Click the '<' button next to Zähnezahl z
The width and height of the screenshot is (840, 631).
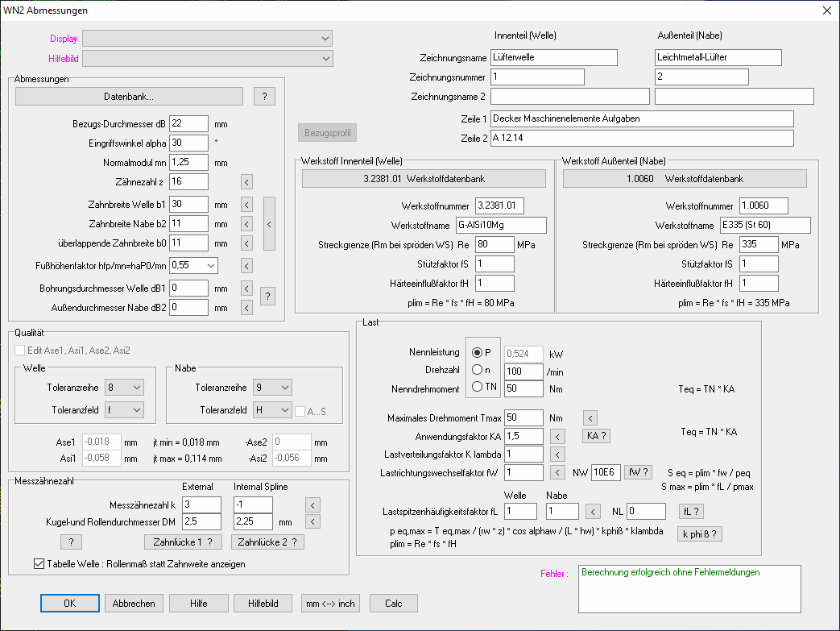(247, 182)
